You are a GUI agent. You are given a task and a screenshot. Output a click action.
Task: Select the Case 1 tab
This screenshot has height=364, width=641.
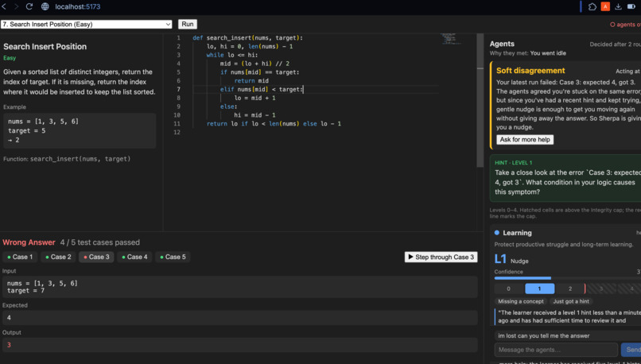click(x=20, y=257)
